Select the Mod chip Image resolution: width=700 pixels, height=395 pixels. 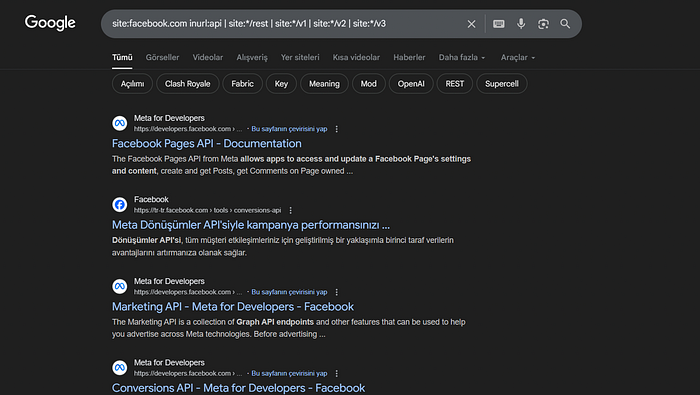(368, 84)
